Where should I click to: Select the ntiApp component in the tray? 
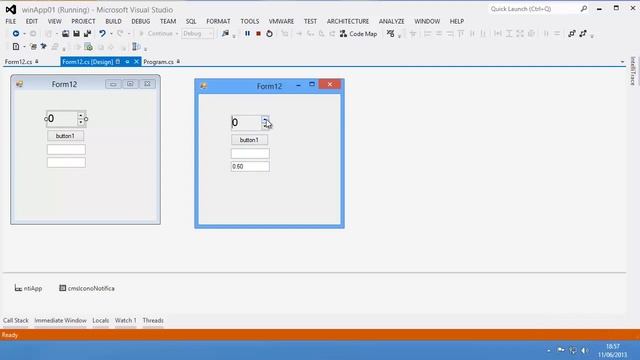tap(28, 288)
